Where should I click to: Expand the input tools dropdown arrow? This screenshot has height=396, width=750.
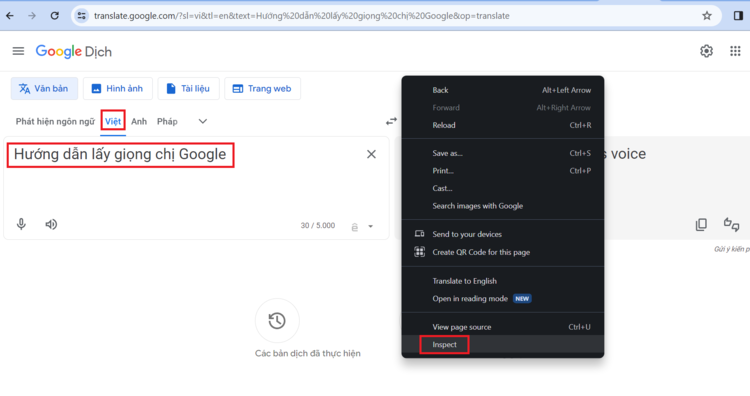(370, 226)
